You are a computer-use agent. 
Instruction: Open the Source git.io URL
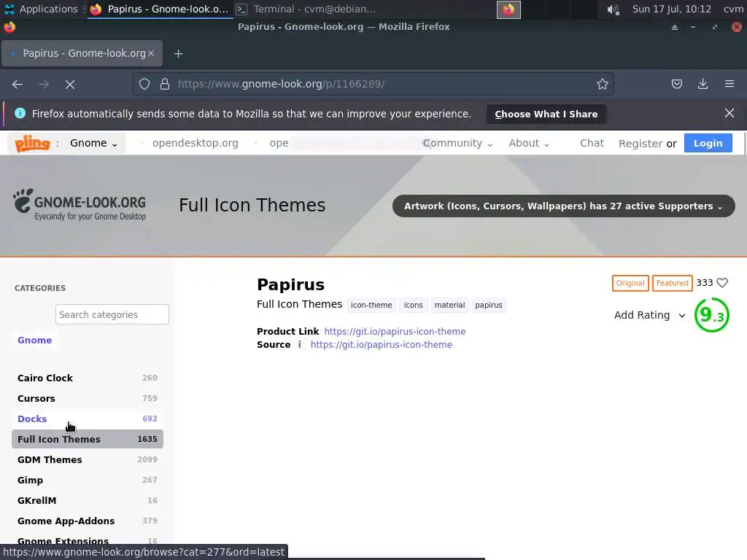tap(381, 345)
